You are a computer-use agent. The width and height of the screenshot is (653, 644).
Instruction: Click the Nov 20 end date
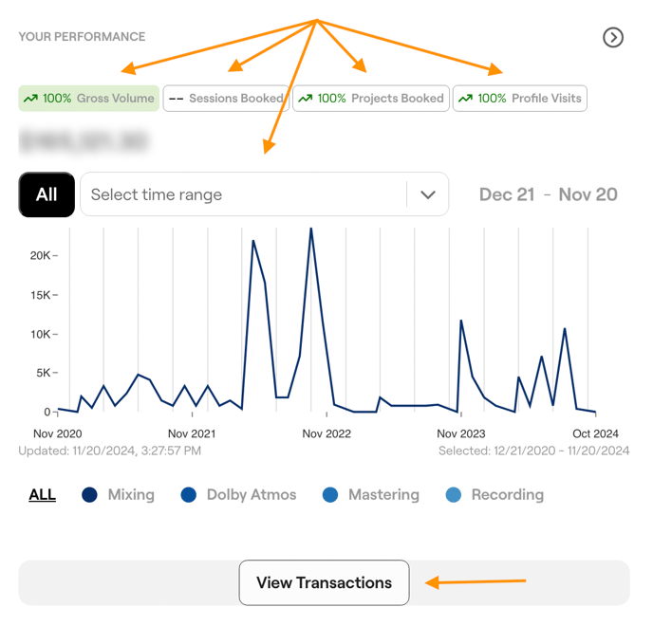tap(588, 194)
